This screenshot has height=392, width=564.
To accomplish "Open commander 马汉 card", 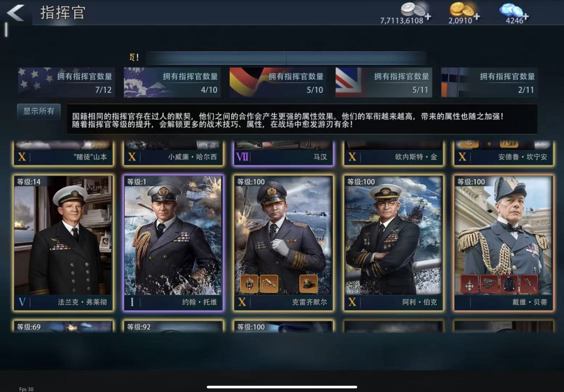I will point(283,153).
